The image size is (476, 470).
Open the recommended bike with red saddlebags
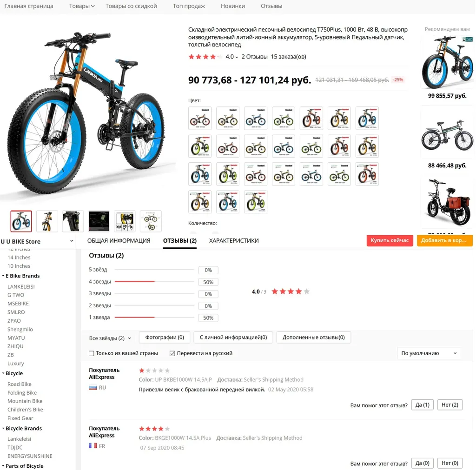[447, 202]
